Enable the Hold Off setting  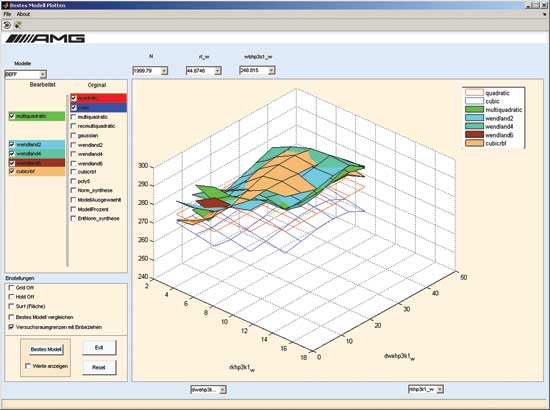point(11,297)
